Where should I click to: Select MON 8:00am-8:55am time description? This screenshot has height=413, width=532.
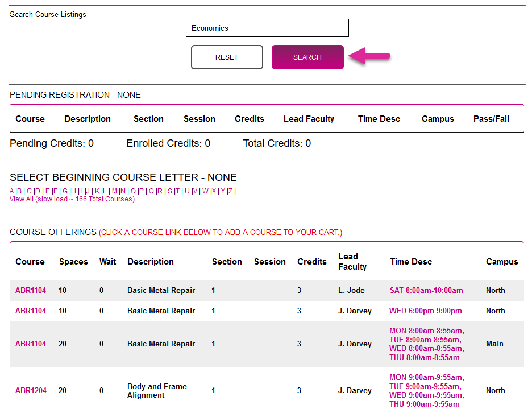tap(427, 331)
